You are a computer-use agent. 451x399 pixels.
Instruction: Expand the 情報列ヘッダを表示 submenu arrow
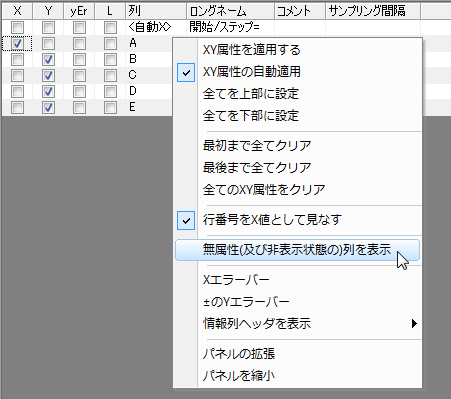414,323
